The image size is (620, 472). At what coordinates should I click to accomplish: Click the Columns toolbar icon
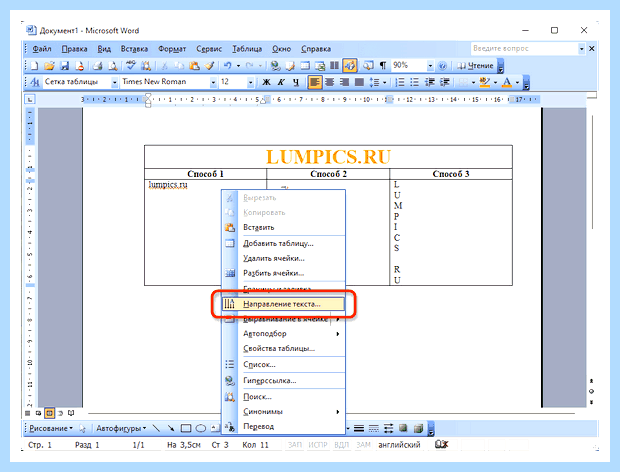(x=335, y=66)
